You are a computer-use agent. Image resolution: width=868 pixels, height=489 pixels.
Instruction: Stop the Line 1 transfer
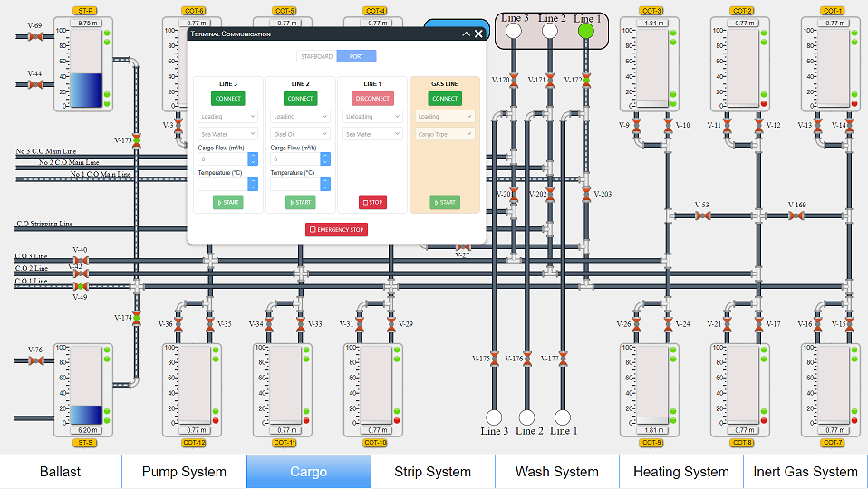click(372, 203)
